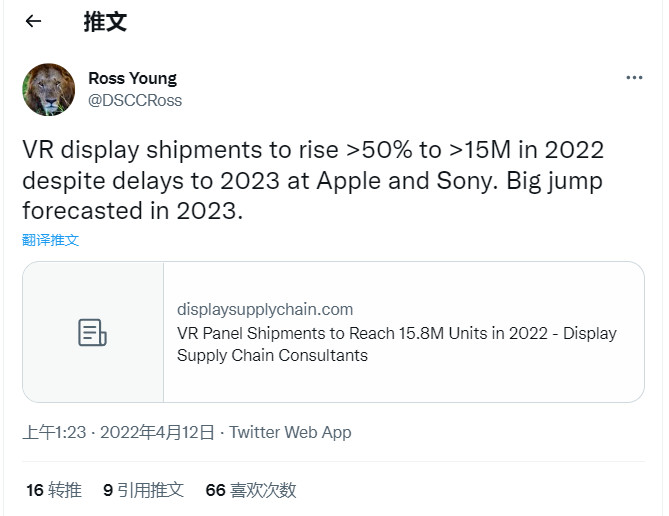Image resolution: width=669 pixels, height=516 pixels.
Task: Open the three-dot more options menu
Action: click(x=634, y=78)
